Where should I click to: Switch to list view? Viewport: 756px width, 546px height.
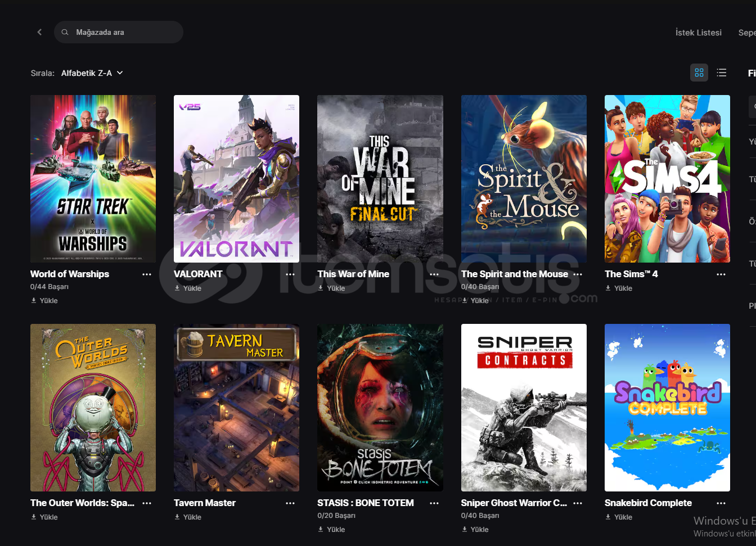coord(722,73)
